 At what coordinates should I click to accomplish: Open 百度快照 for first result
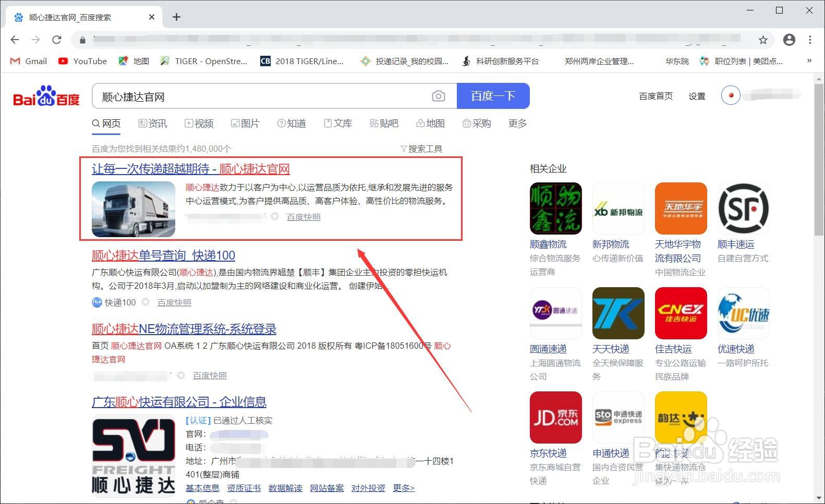(x=304, y=217)
